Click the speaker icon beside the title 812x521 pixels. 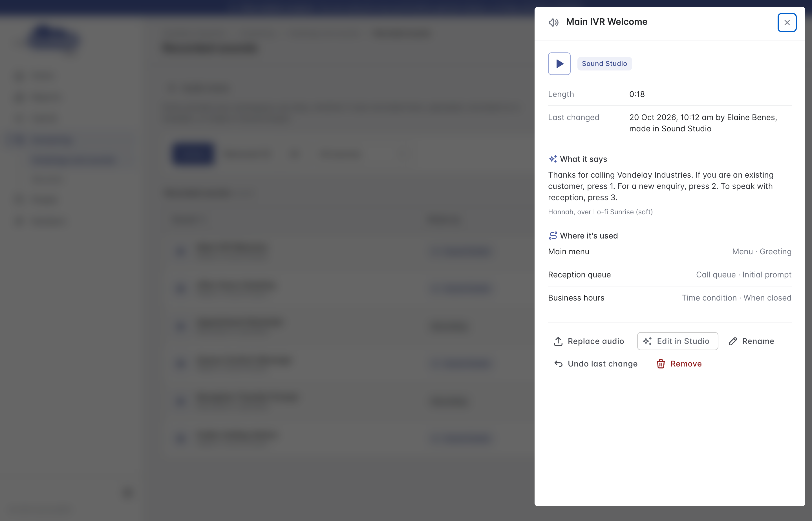tap(554, 22)
